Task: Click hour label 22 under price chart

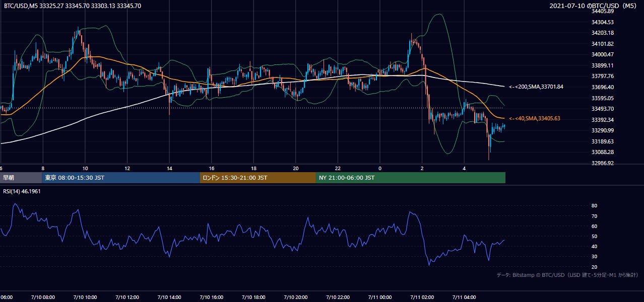Action: pos(338,169)
